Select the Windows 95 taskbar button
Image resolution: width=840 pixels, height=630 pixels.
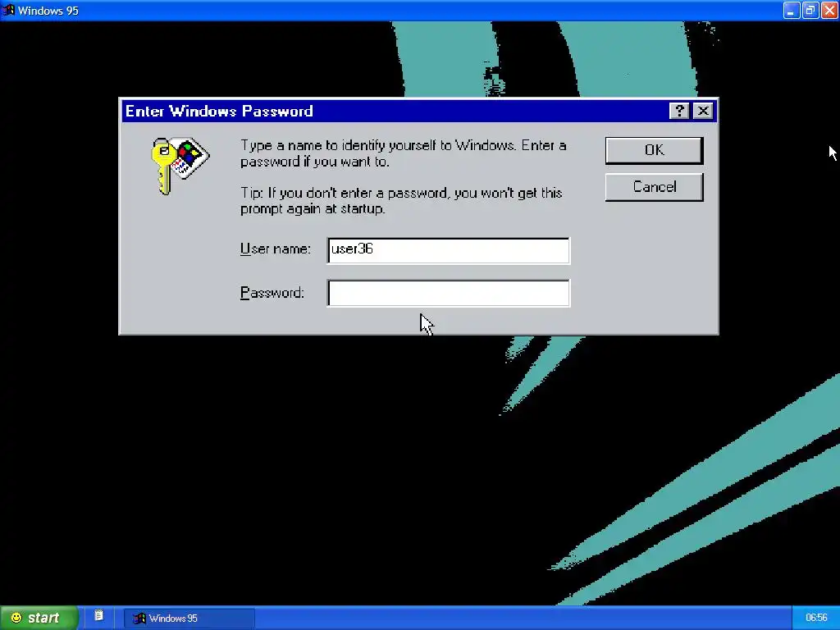[189, 618]
